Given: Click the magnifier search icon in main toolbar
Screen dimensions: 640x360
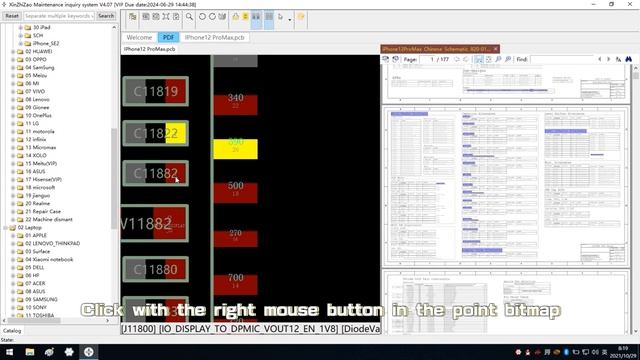Looking at the screenshot, I should point(189,17).
